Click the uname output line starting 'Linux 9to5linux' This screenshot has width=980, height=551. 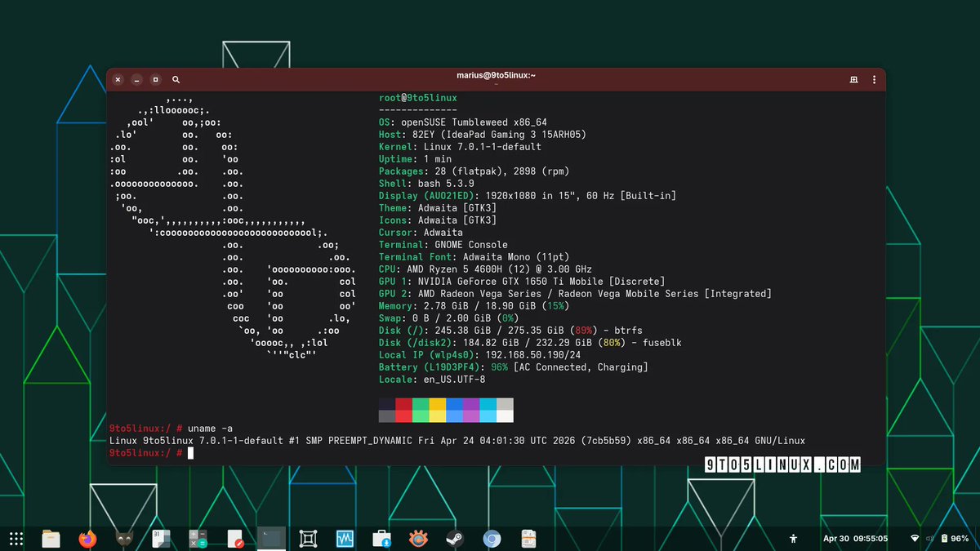click(x=457, y=441)
